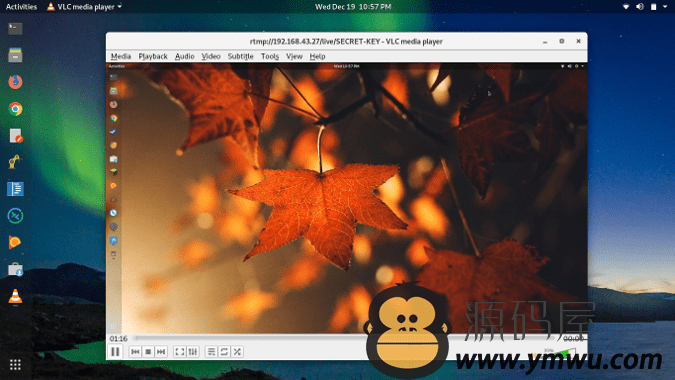This screenshot has height=380, width=675.
Task: Show extended settings equalizer icon
Action: tap(193, 352)
